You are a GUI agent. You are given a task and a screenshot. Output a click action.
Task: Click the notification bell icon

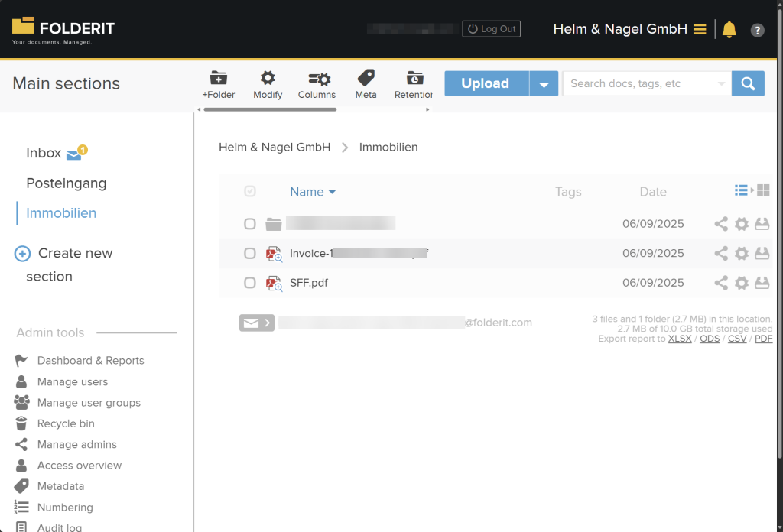pyautogui.click(x=729, y=29)
